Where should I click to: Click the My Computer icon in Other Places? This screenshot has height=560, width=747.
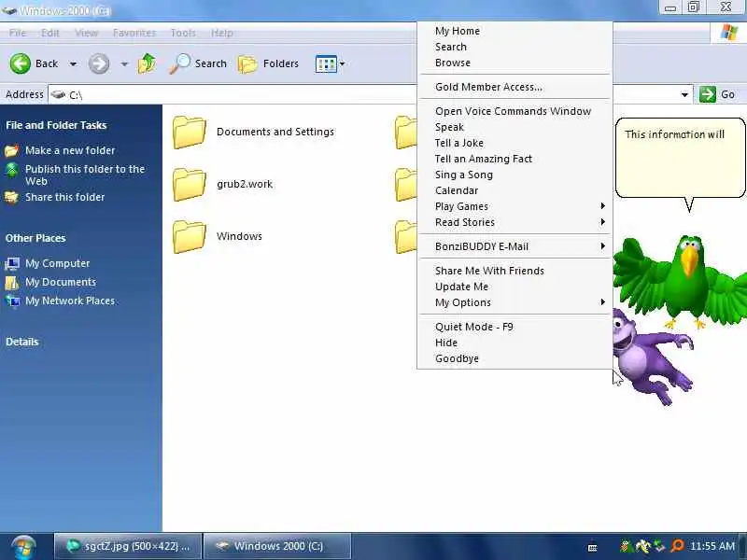12,263
